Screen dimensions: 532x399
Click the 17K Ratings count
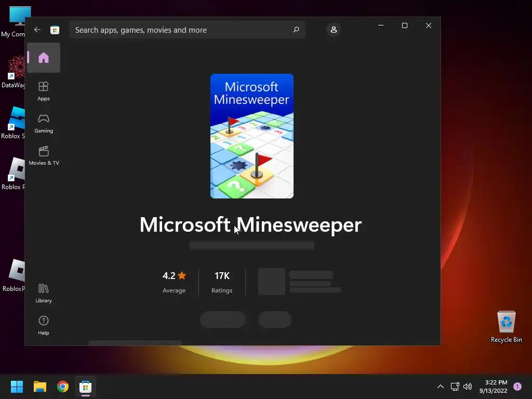222,282
